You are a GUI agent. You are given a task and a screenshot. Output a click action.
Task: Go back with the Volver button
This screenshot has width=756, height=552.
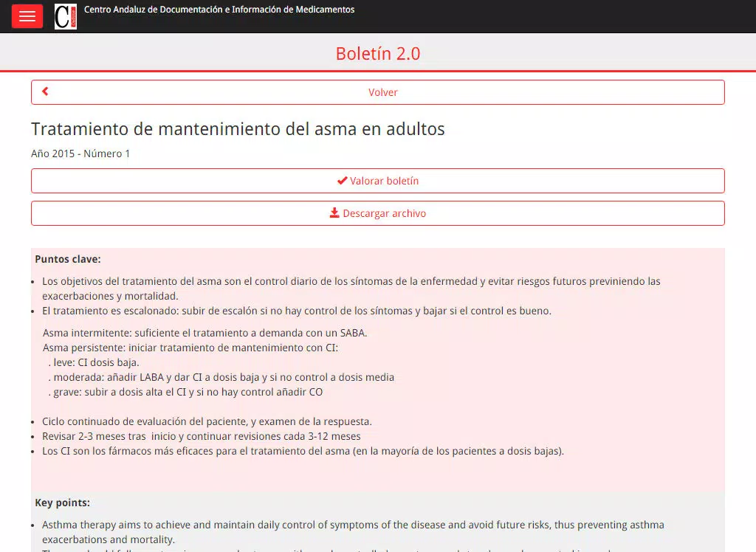(378, 92)
